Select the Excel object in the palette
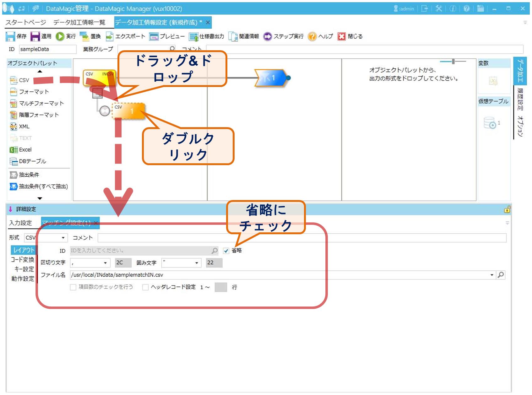The image size is (532, 395). point(21,150)
